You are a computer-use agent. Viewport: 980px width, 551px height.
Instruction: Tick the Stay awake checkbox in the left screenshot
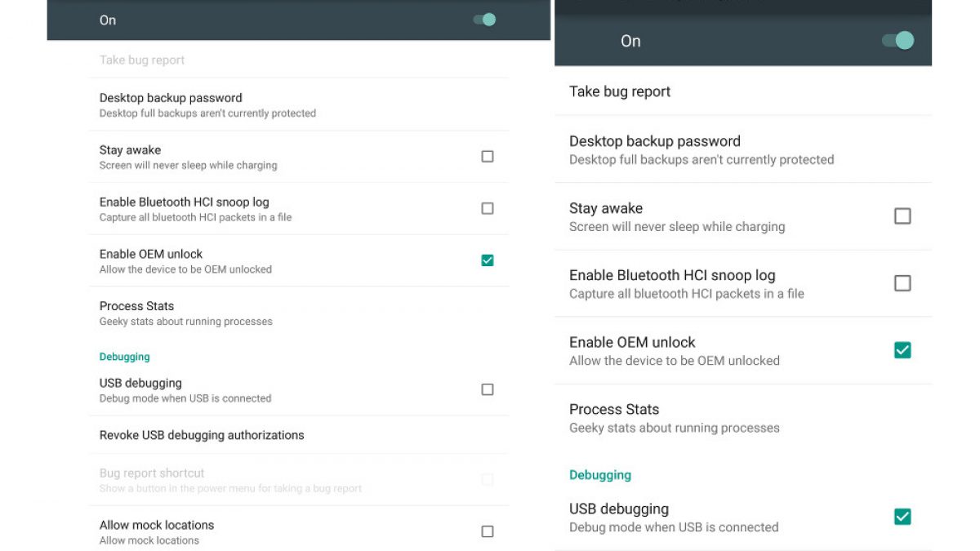(488, 157)
